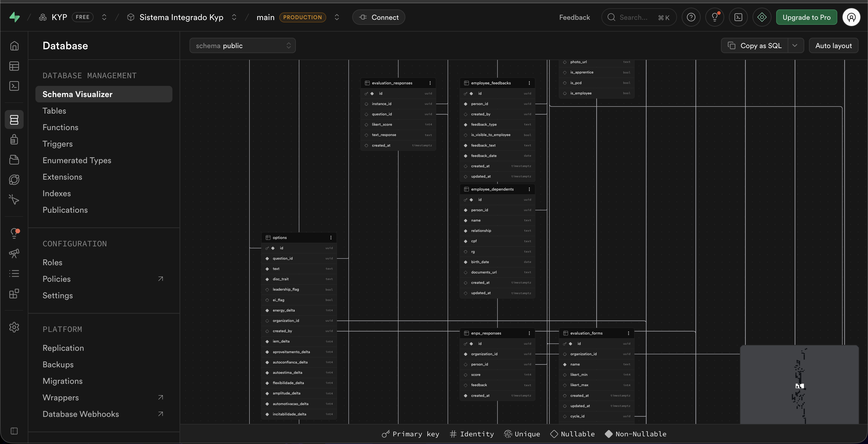Viewport: 868px width, 444px height.
Task: Click the Auto layout button
Action: 834,45
